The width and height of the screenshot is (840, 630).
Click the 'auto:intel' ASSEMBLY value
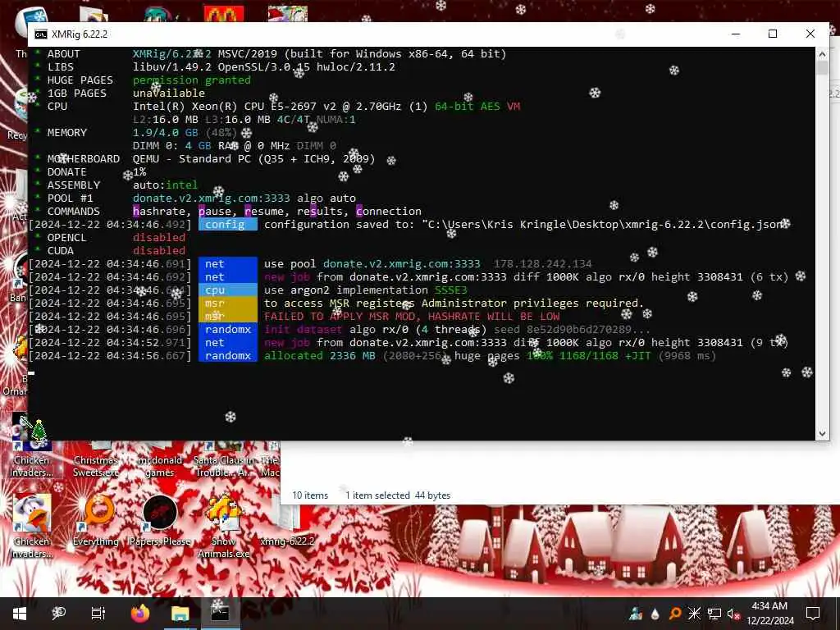click(x=166, y=185)
